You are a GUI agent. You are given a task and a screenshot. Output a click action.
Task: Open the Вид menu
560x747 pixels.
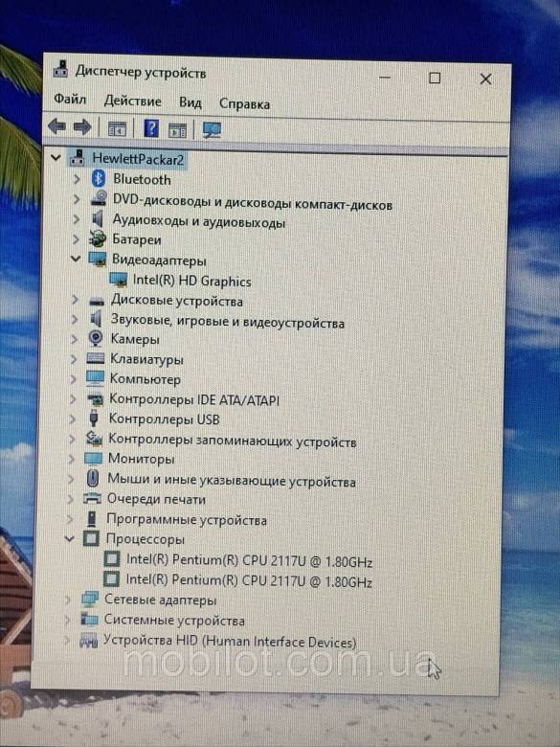tap(190, 102)
